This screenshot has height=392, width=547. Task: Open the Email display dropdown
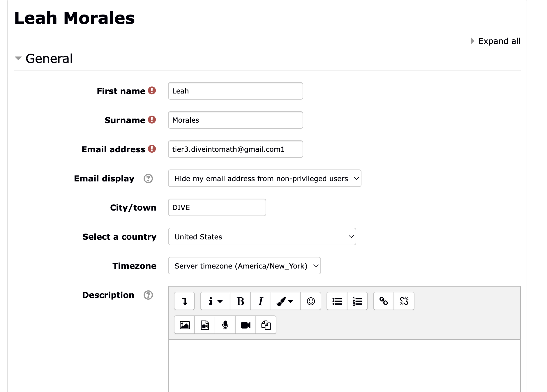264,179
